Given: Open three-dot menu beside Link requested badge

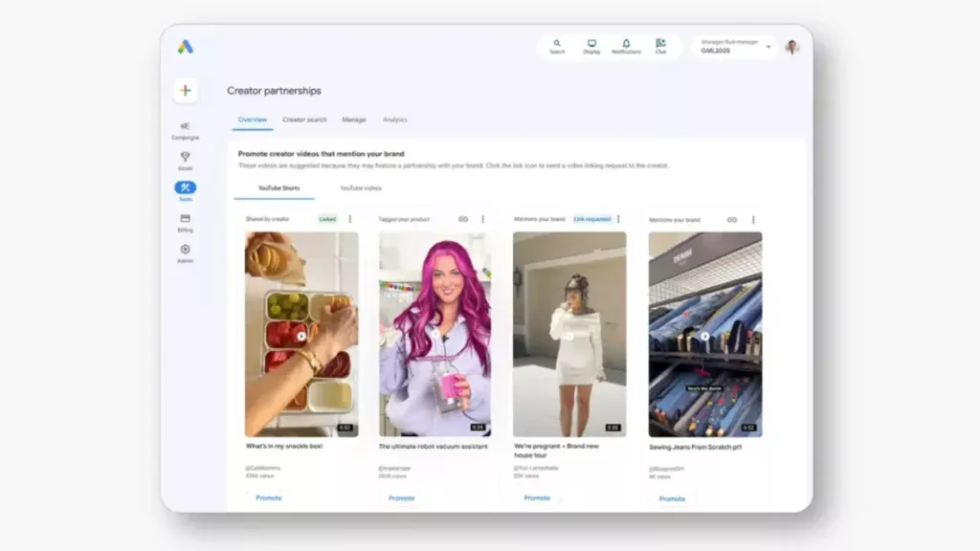Looking at the screenshot, I should click(619, 219).
